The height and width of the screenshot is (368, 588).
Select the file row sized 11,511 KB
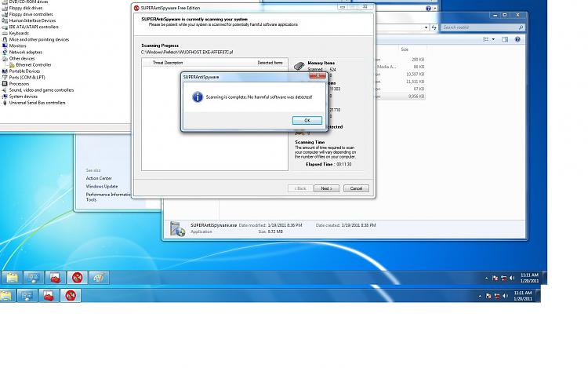pyautogui.click(x=401, y=82)
